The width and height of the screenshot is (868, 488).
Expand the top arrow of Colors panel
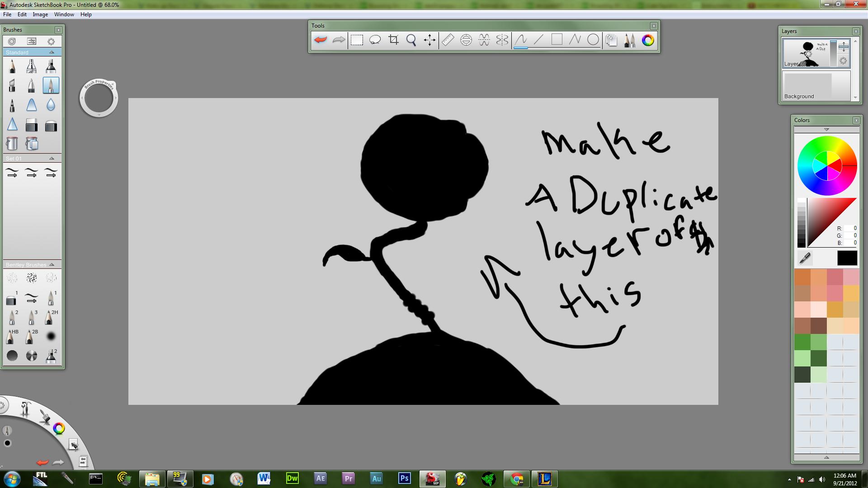826,130
